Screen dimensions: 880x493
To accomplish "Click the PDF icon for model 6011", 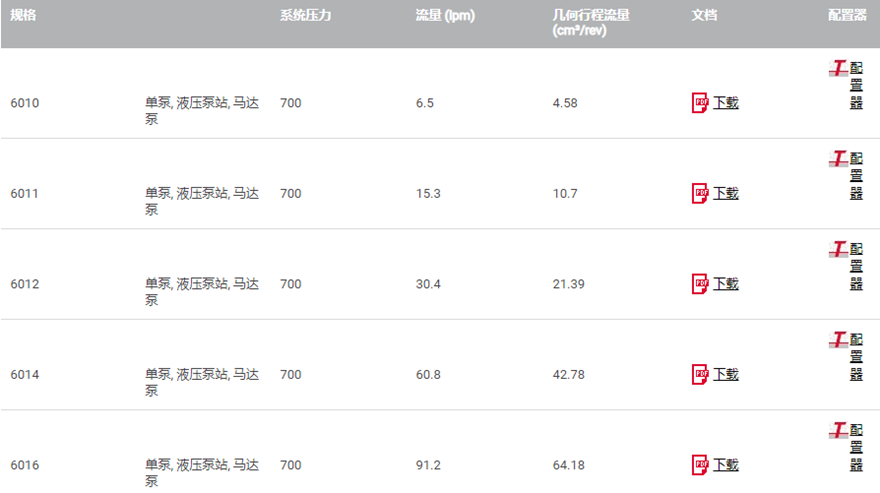I will (x=700, y=193).
